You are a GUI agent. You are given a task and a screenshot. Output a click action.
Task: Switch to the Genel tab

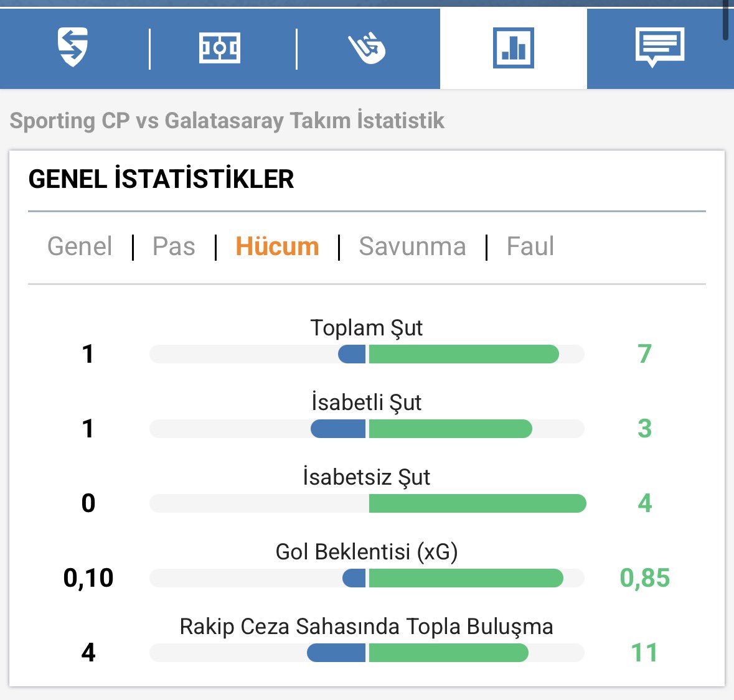tap(80, 246)
